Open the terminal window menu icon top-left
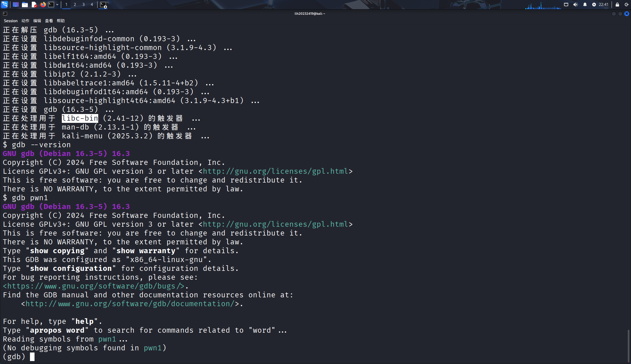 coord(5,13)
